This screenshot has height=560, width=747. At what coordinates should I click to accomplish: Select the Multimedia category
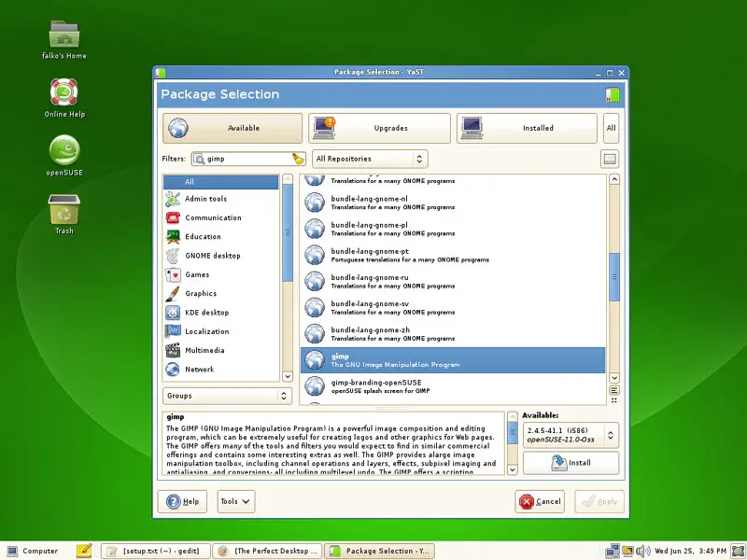(221, 351)
